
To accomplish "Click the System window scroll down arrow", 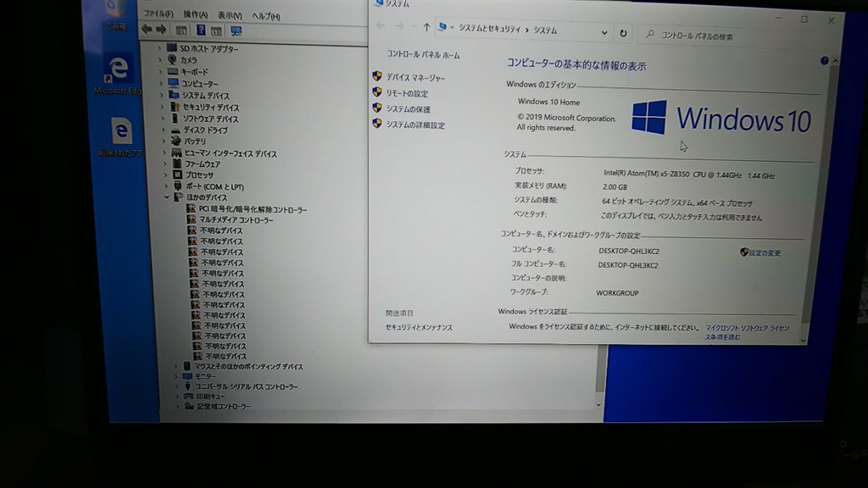I will [803, 341].
